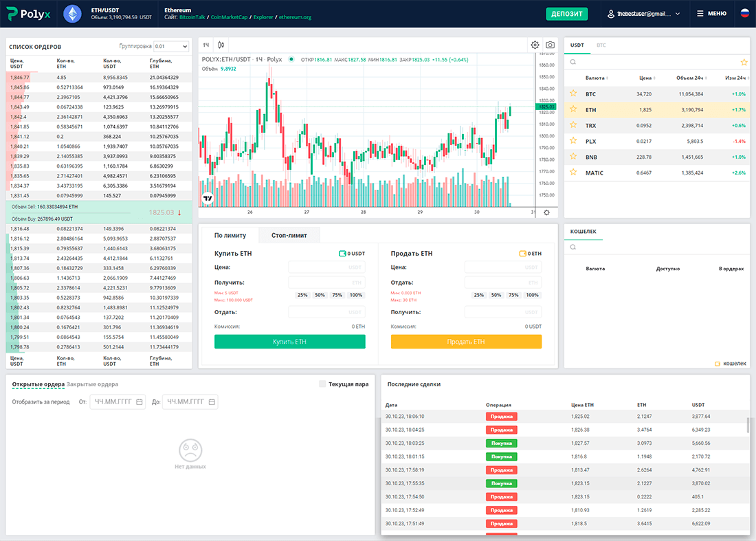
Task: Open the 1Ч timeframe selector on the chart
Action: tap(205, 43)
